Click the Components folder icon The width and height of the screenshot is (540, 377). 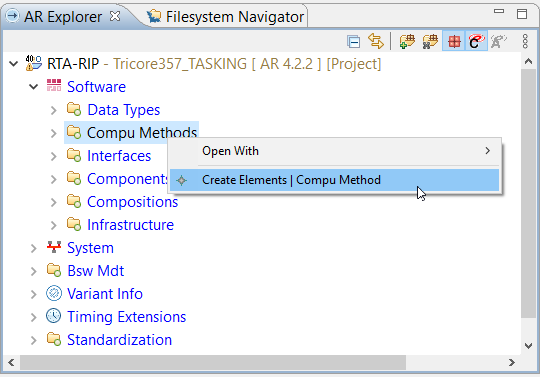pos(74,178)
